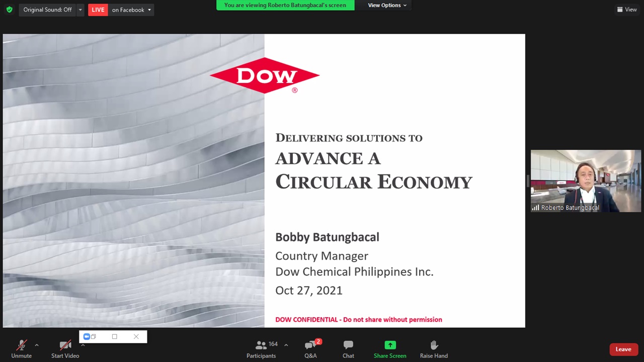Click the red 'DOW CONFIDENTIAL' notice

click(x=359, y=319)
